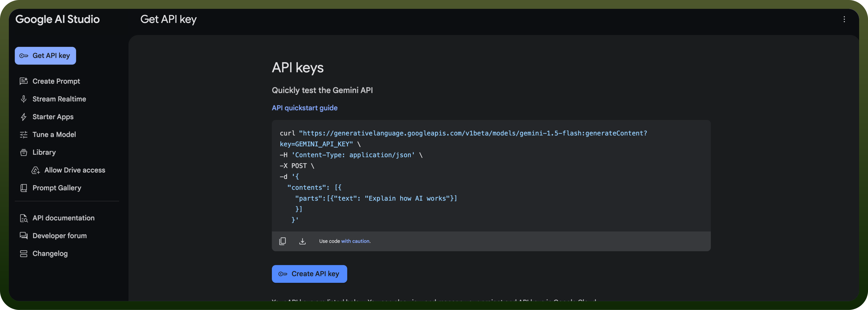This screenshot has width=868, height=310.
Task: View the Changelog
Action: 50,253
